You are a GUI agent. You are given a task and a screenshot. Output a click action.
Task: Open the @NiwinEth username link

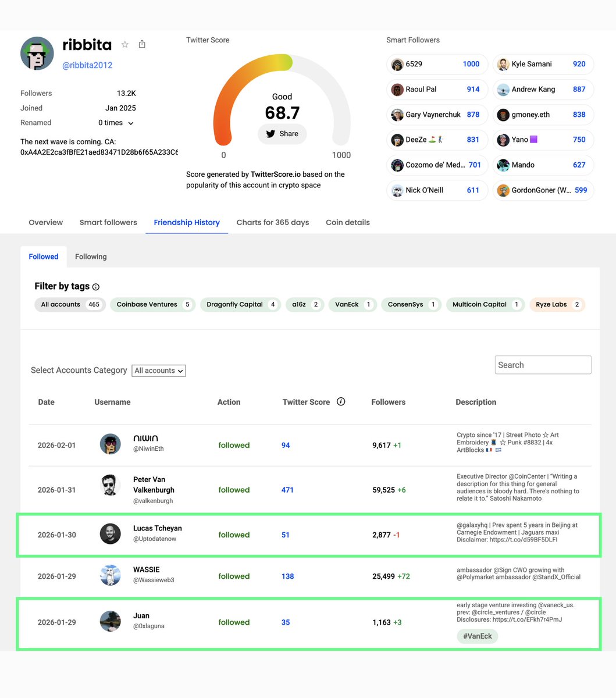tap(148, 449)
